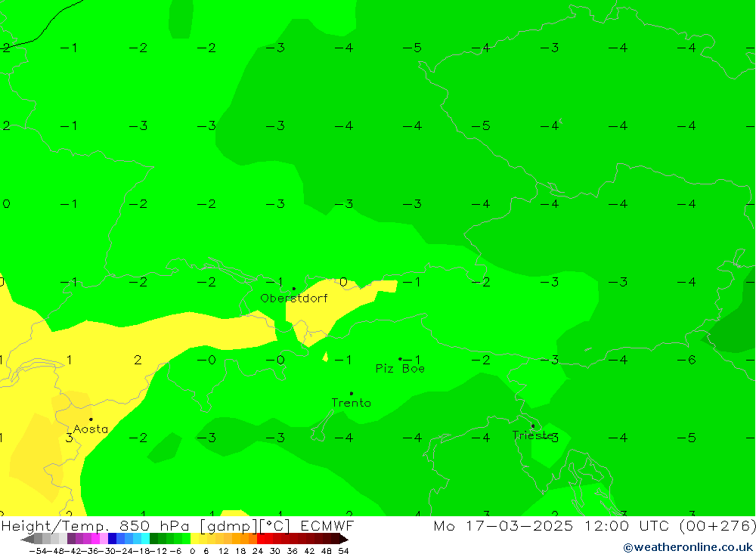Click the 36 value under the color scale

(292, 551)
